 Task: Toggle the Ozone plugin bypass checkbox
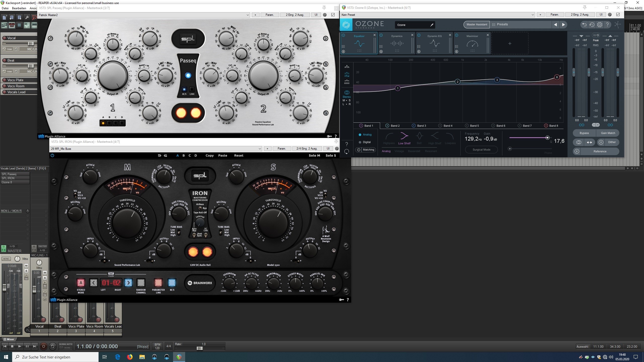(x=618, y=15)
